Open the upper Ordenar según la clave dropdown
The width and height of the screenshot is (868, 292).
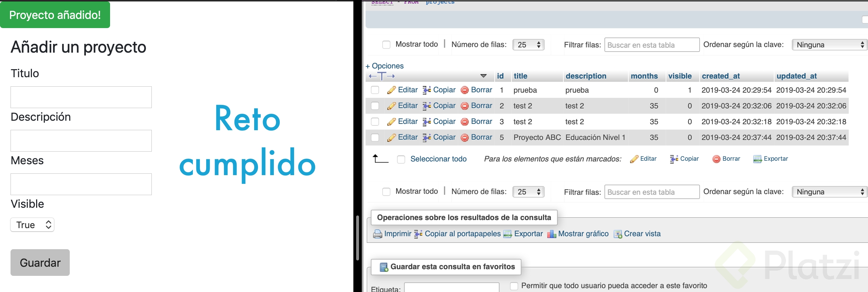830,45
